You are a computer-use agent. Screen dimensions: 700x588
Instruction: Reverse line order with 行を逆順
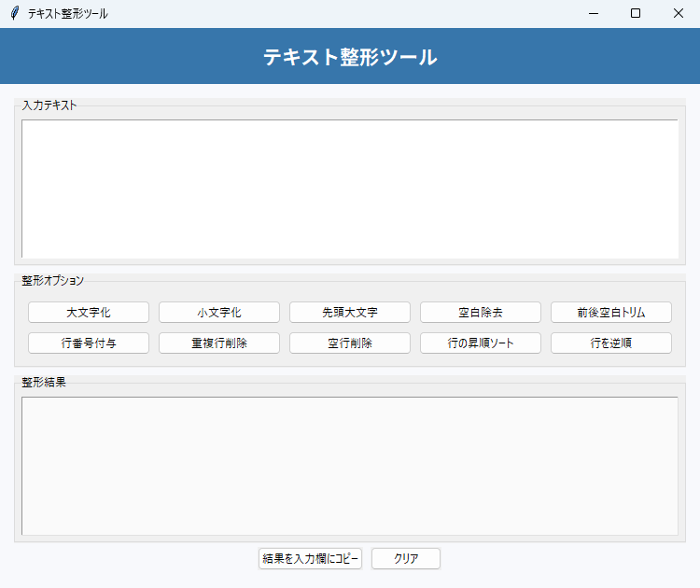coord(611,343)
